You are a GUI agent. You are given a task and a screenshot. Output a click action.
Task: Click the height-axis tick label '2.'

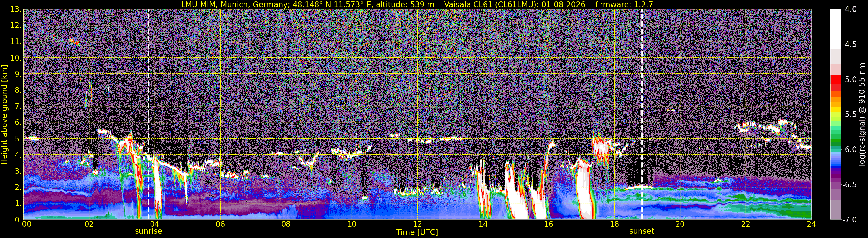click(18, 188)
